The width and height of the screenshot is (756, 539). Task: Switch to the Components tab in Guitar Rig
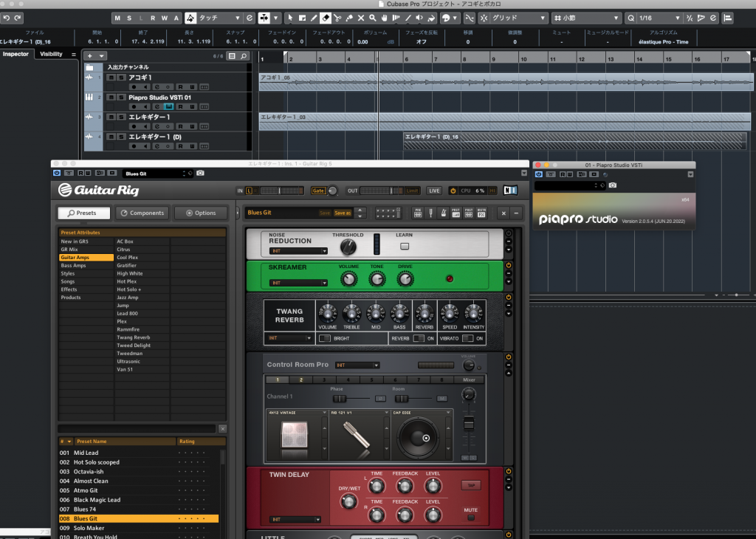[142, 213]
